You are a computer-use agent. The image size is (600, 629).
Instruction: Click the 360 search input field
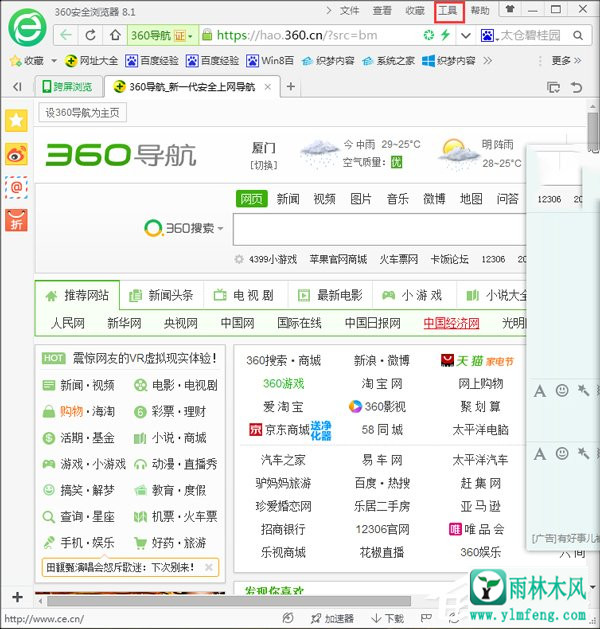coord(379,229)
